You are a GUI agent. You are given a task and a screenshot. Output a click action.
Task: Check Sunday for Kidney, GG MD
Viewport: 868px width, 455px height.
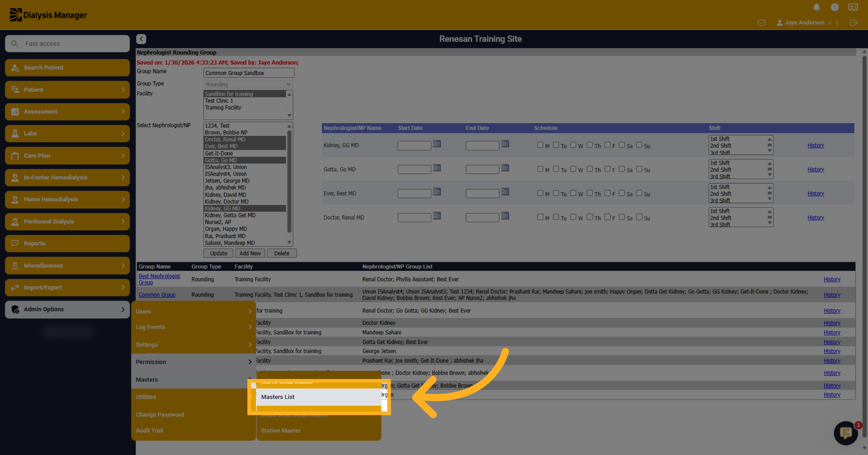point(639,145)
